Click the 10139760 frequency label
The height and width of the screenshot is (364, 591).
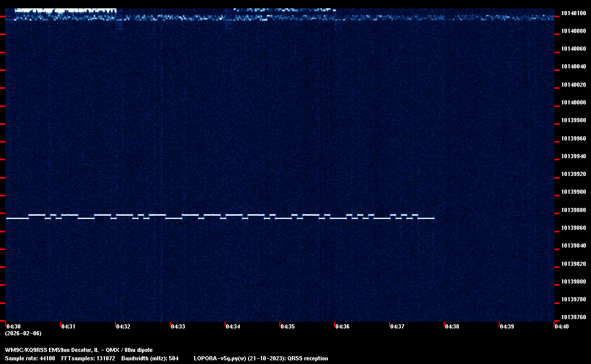573,317
